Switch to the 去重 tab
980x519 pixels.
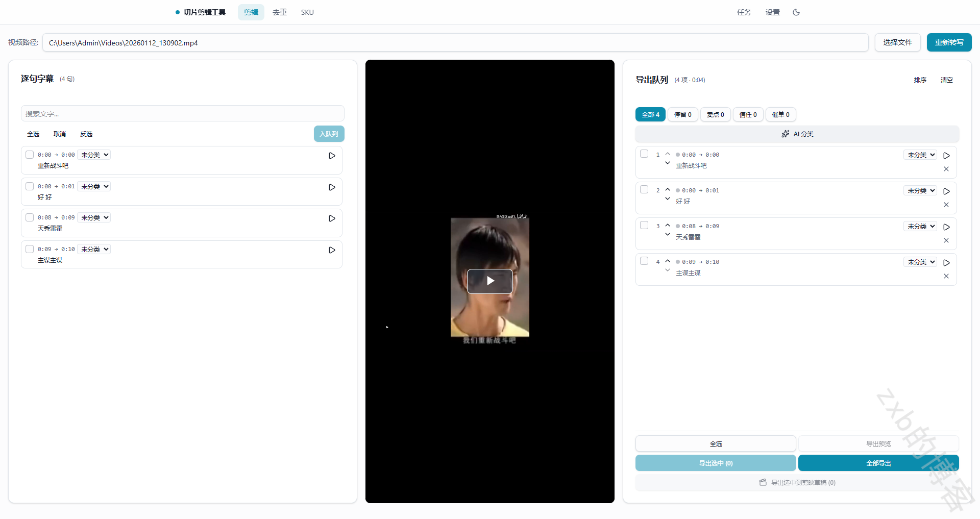pyautogui.click(x=280, y=12)
